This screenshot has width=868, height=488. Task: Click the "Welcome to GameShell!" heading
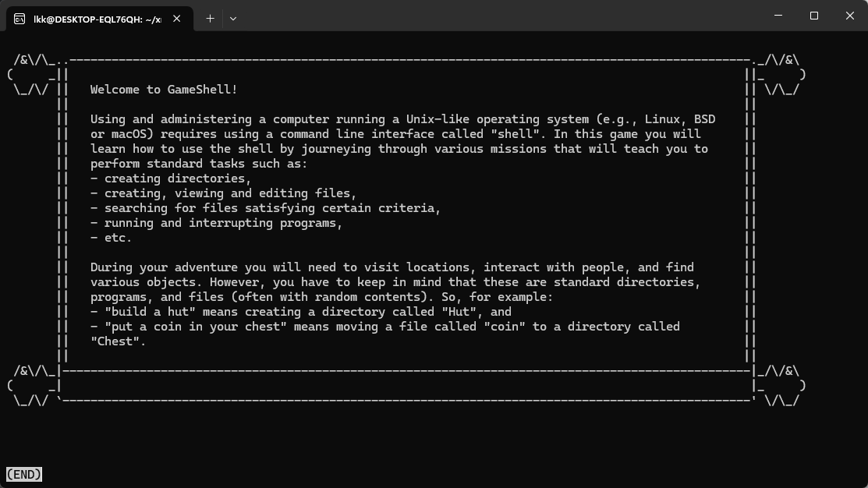pyautogui.click(x=164, y=90)
